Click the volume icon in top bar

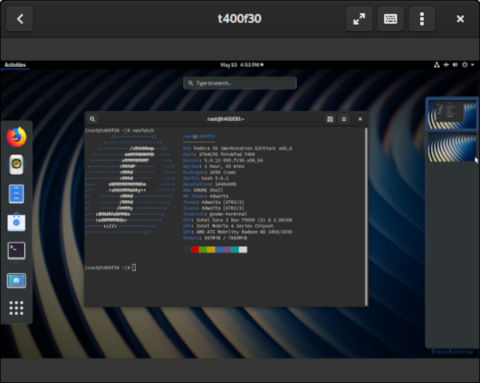pos(455,65)
